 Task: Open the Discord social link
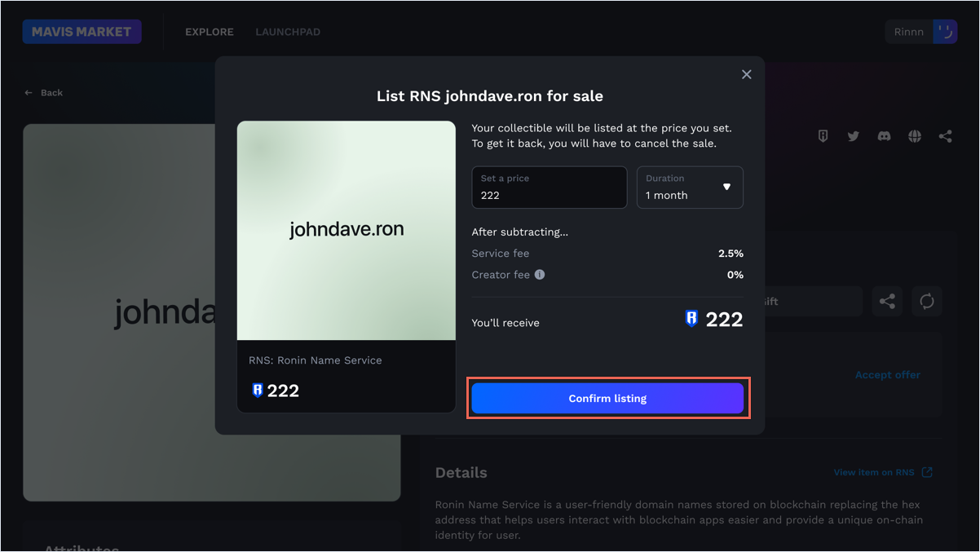[x=884, y=136]
